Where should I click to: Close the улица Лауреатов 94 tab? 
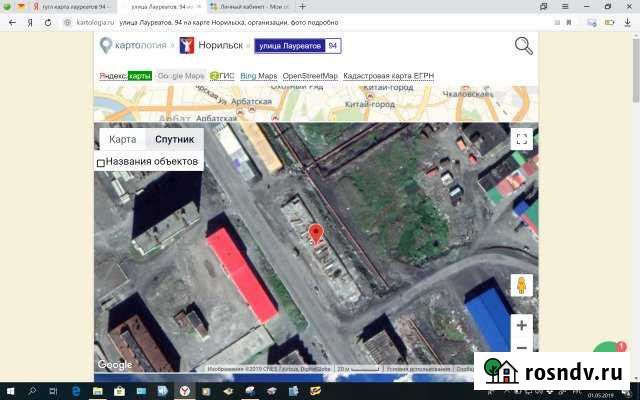199,7
